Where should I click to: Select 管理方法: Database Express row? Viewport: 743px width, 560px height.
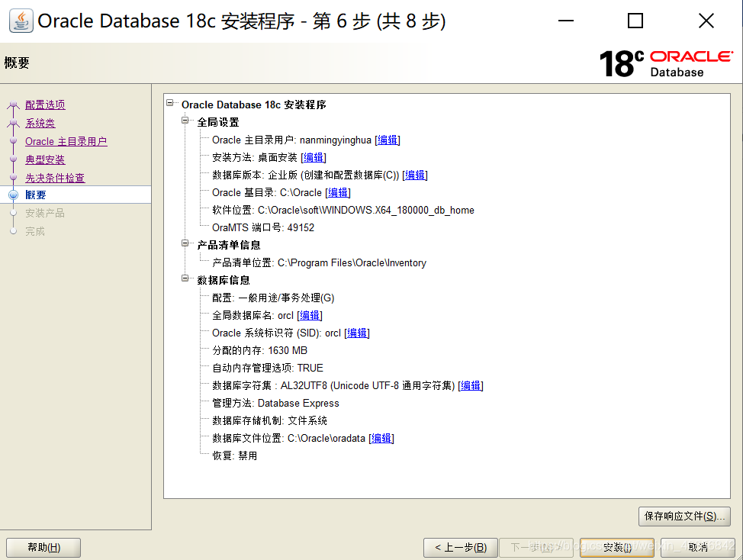pos(276,403)
